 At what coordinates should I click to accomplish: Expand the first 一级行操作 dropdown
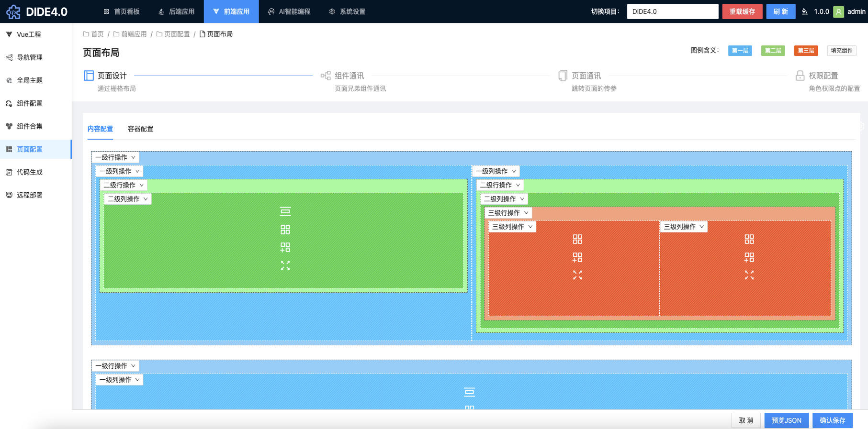pyautogui.click(x=115, y=157)
